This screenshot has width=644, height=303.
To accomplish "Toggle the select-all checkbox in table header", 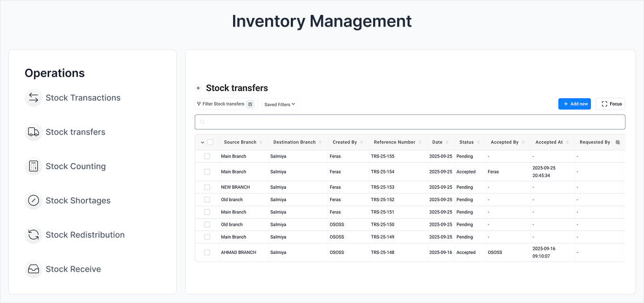I will [x=210, y=142].
